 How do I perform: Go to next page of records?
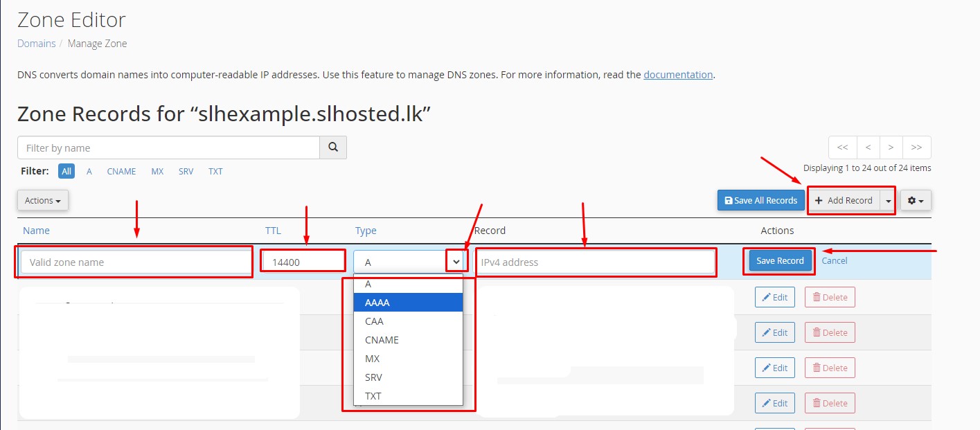(x=891, y=147)
